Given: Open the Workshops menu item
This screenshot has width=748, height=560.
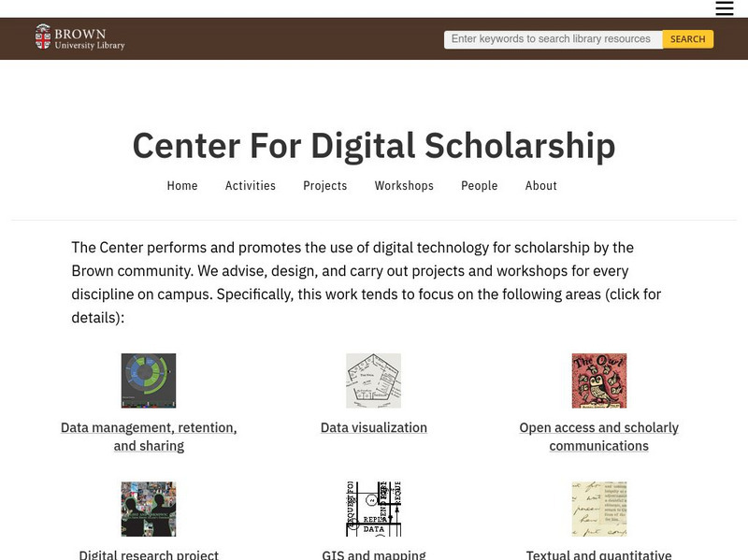Looking at the screenshot, I should point(404,186).
